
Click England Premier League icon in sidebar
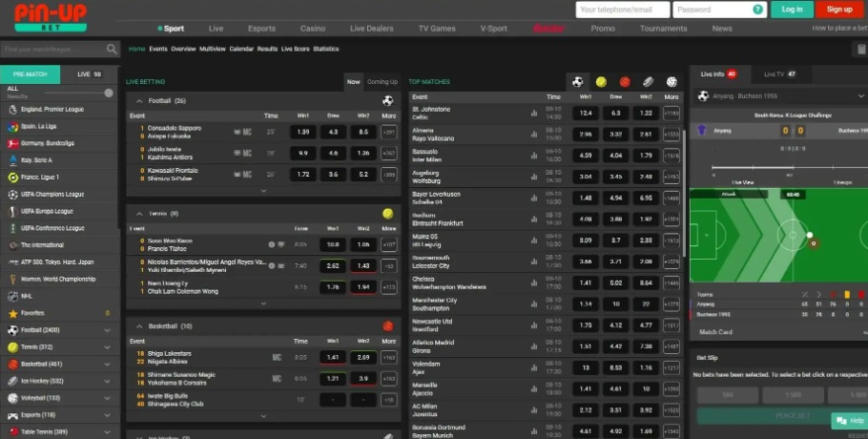click(12, 110)
